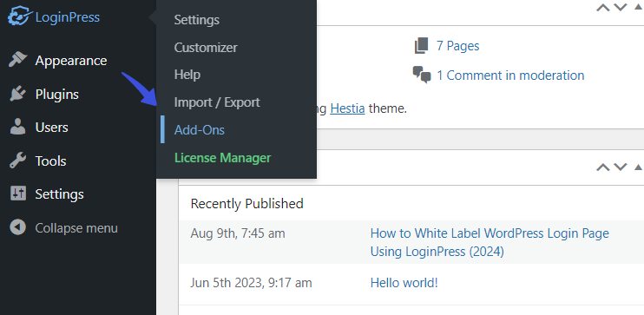Screen dimensions: 644x315
Task: Click the Jun 5th 2023, 9:17 am date
Action: (252, 283)
